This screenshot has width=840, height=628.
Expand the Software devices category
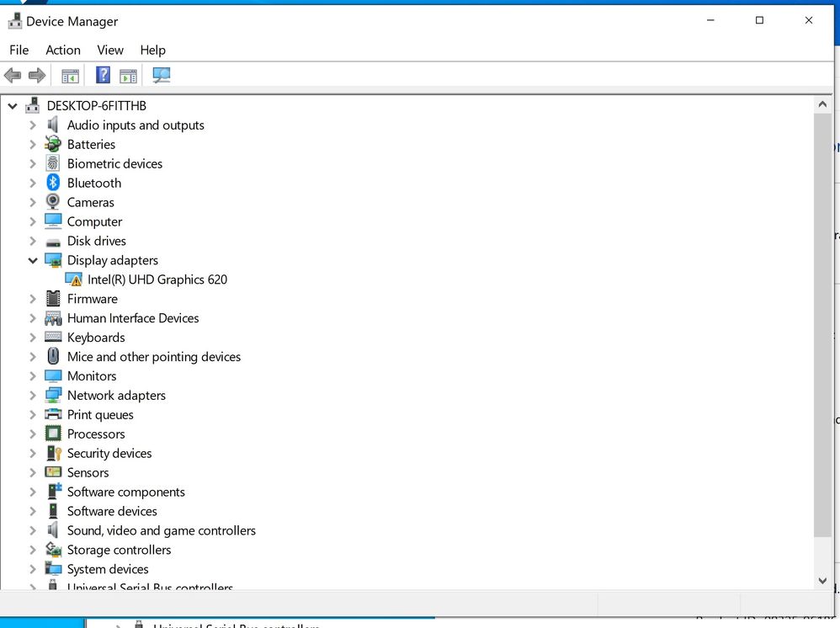tap(33, 511)
